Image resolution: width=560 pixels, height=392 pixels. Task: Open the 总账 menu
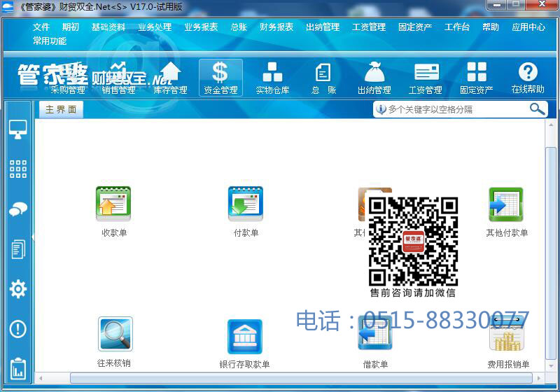click(x=239, y=27)
